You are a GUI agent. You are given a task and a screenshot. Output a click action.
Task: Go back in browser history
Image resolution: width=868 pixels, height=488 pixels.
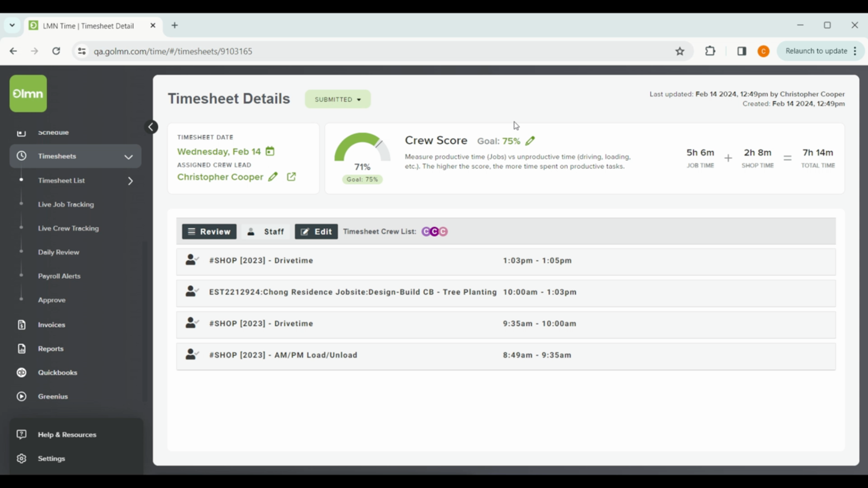(13, 51)
